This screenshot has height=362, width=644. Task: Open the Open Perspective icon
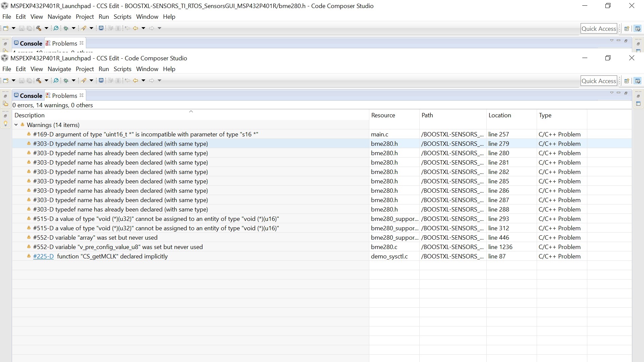(x=627, y=80)
